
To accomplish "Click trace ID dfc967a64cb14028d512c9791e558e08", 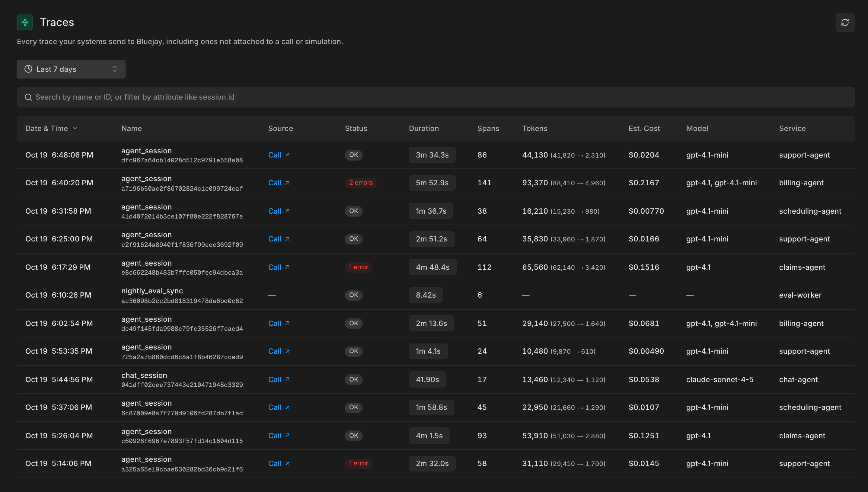I will (x=182, y=160).
